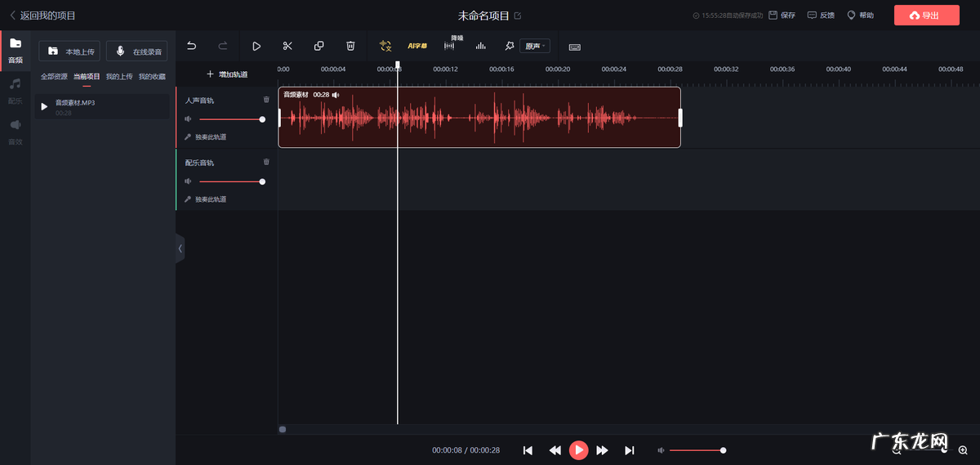The height and width of the screenshot is (465, 980).
Task: Click the scissors split tool
Action: tap(287, 47)
